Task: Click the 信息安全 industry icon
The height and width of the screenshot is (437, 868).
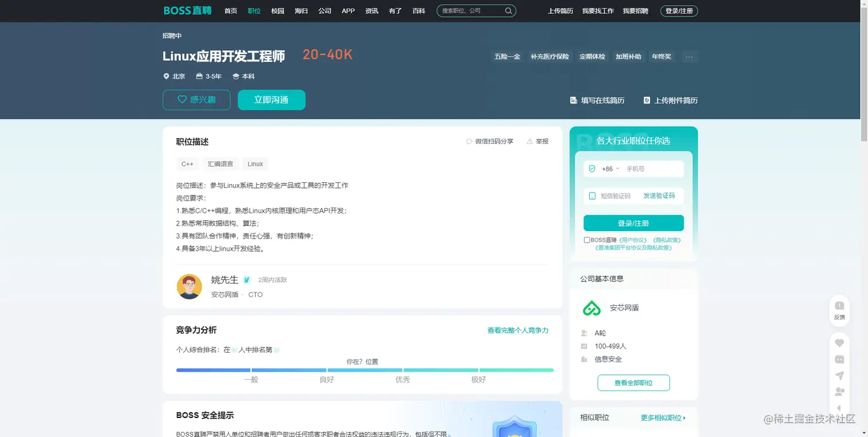Action: pos(584,360)
